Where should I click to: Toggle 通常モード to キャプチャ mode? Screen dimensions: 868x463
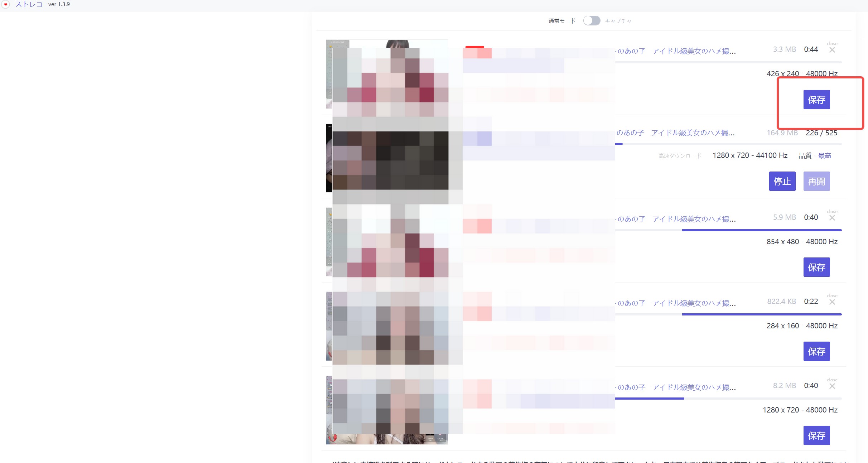tap(591, 21)
